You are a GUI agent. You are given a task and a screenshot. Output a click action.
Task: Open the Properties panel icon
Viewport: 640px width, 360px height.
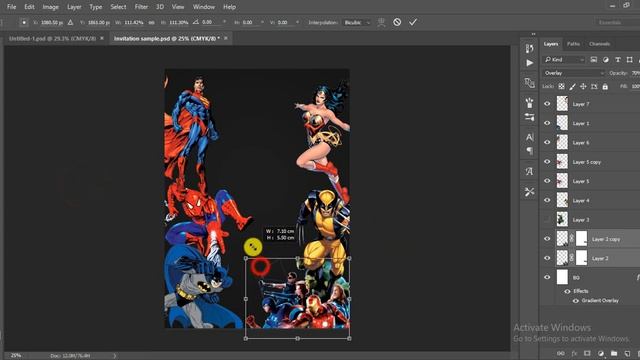pos(529,83)
